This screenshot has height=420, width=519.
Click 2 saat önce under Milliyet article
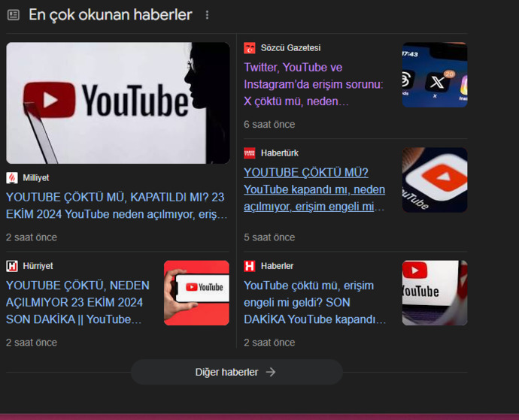coord(32,237)
